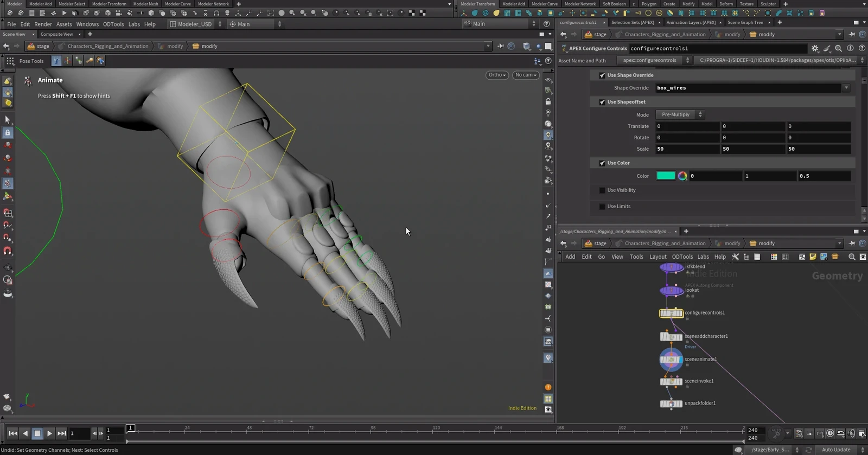Select the sceneinvoke1 node
This screenshot has width=868, height=455.
click(x=671, y=381)
